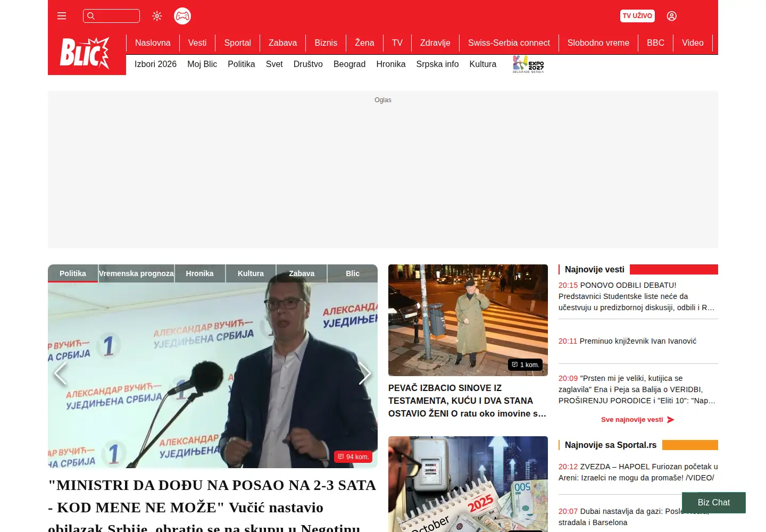Select Sportal menu item
This screenshot has height=532, width=766.
(237, 43)
